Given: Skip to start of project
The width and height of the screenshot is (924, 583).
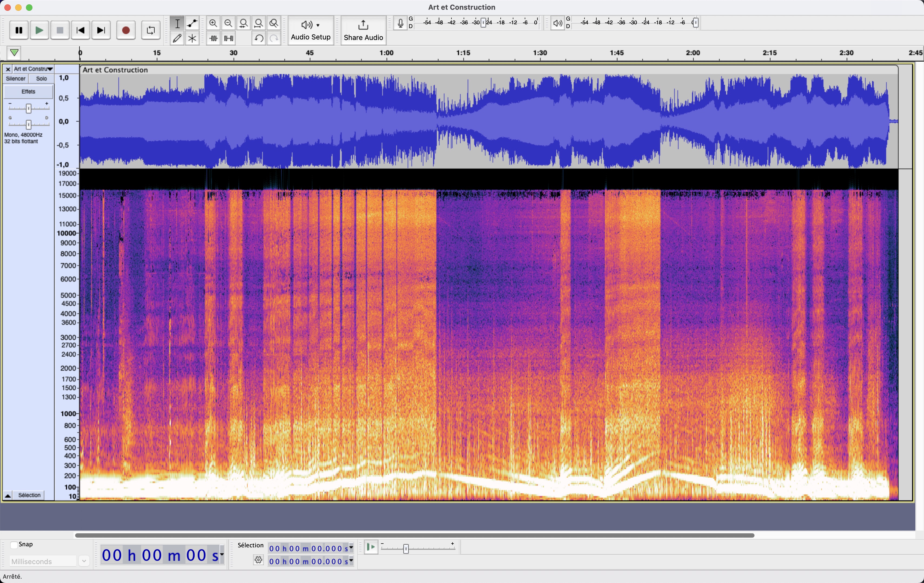Looking at the screenshot, I should (x=81, y=30).
